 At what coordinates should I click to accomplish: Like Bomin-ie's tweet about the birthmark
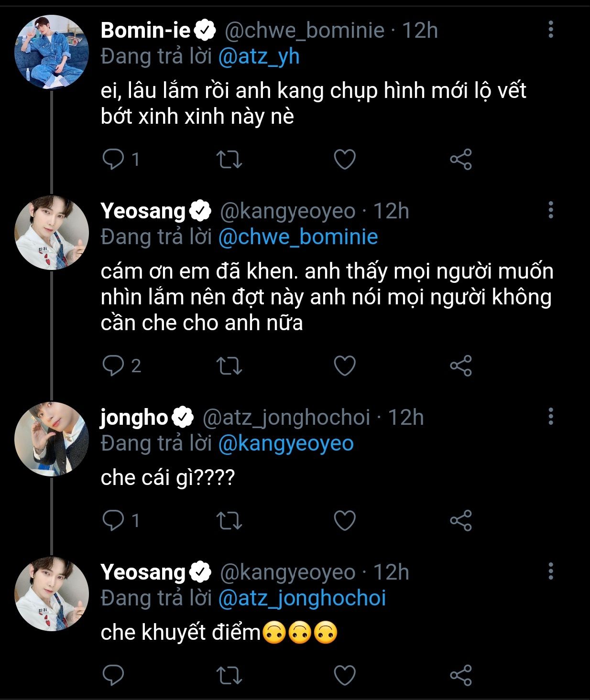tap(344, 159)
